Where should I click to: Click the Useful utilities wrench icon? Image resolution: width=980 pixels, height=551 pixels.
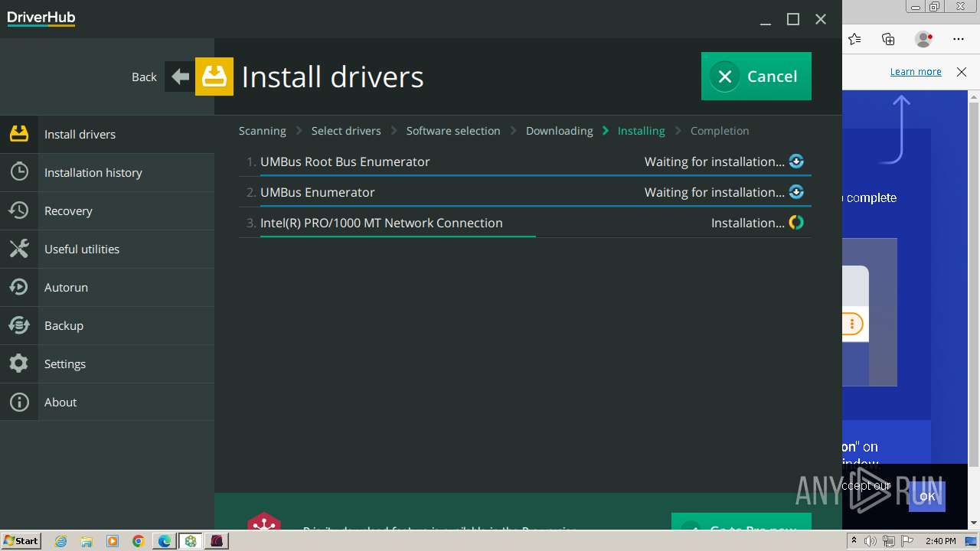[19, 249]
